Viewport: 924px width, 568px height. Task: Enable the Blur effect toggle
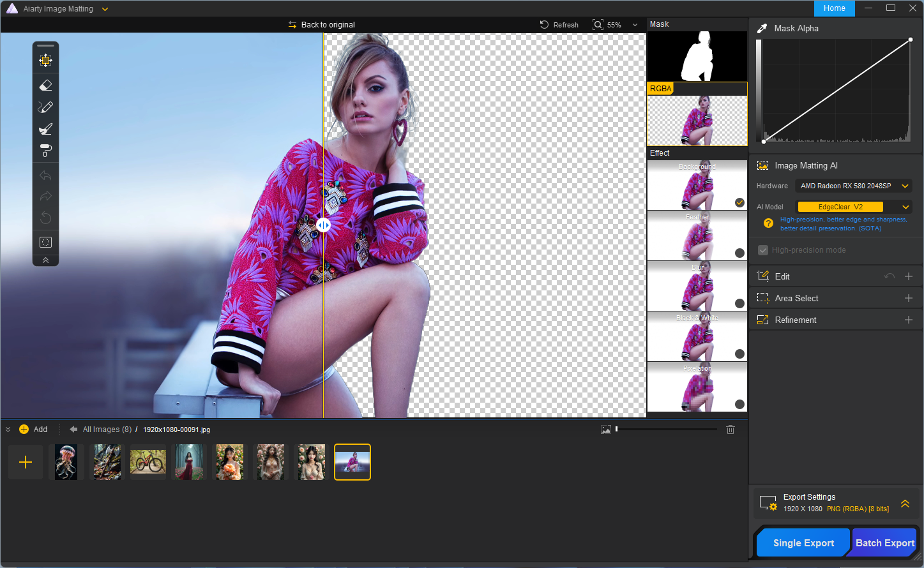739,303
